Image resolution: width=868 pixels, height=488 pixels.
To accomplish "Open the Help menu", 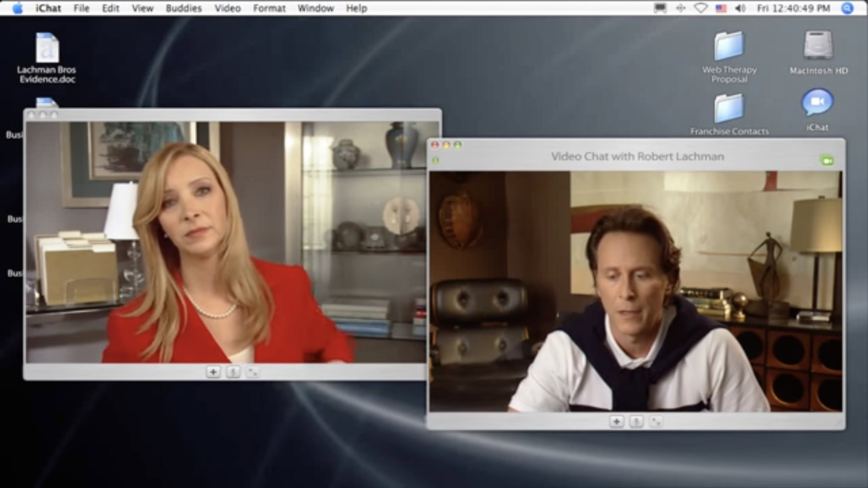I will tap(357, 8).
